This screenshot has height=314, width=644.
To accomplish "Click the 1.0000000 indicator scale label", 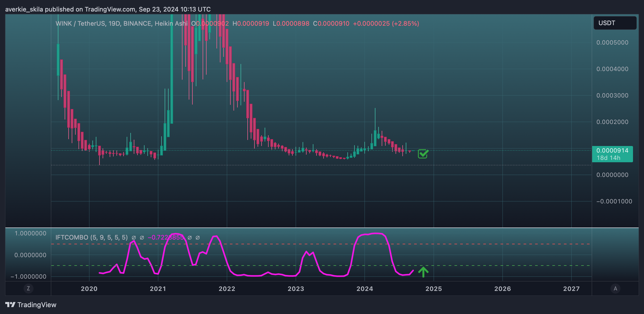I will (30, 233).
